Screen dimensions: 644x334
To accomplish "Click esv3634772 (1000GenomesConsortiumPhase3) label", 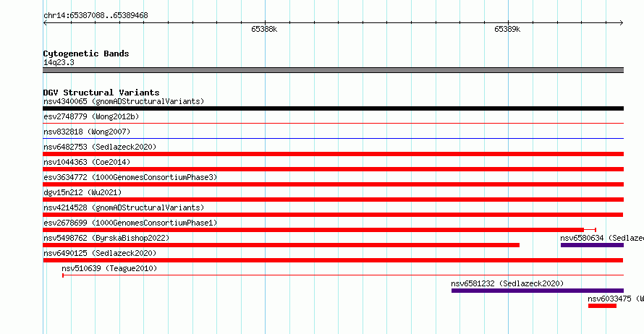I will [130, 177].
